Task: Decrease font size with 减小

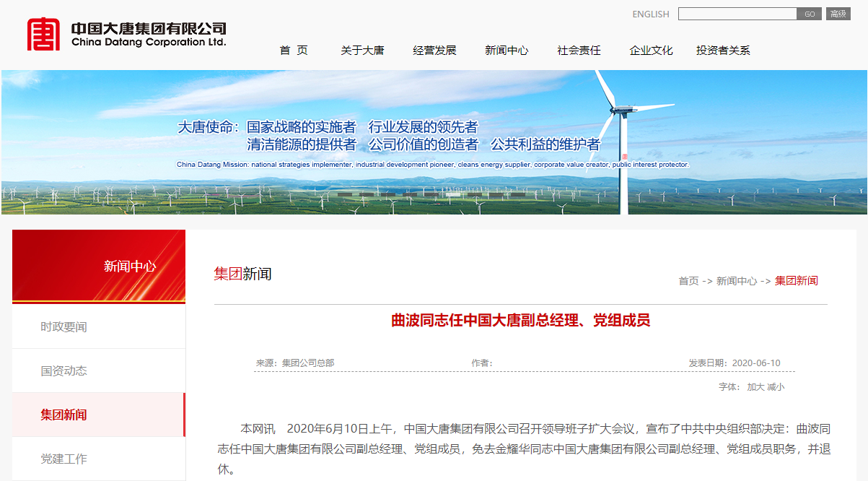Action: point(776,387)
